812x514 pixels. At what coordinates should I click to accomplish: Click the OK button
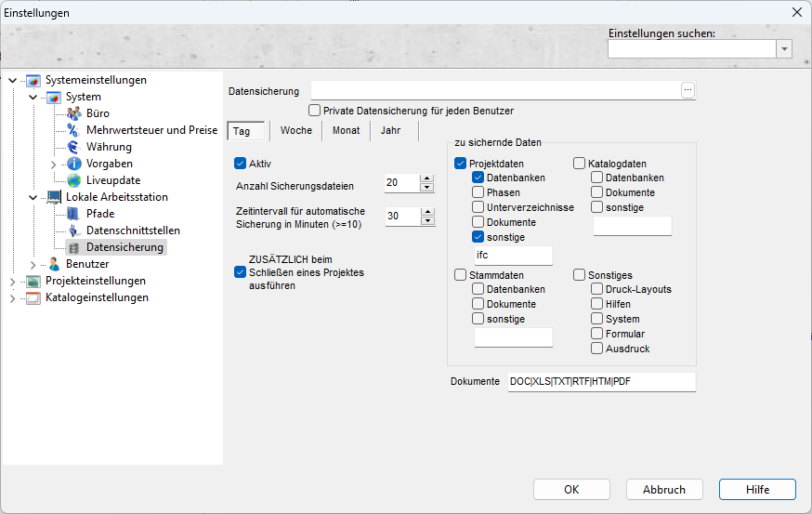click(x=571, y=490)
